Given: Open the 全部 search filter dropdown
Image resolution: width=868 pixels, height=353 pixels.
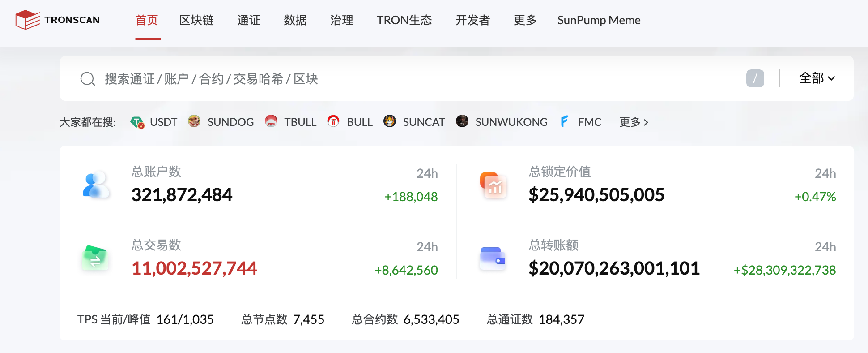Looking at the screenshot, I should click(817, 78).
